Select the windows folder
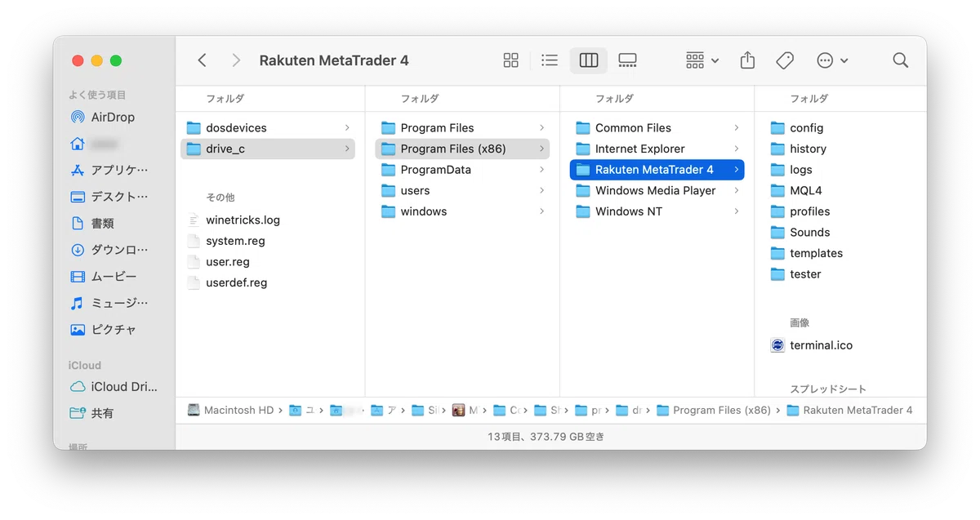The height and width of the screenshot is (520, 980). [x=462, y=211]
